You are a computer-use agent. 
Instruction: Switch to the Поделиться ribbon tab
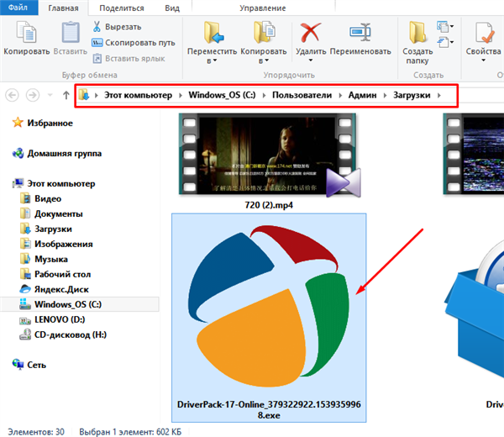122,8
